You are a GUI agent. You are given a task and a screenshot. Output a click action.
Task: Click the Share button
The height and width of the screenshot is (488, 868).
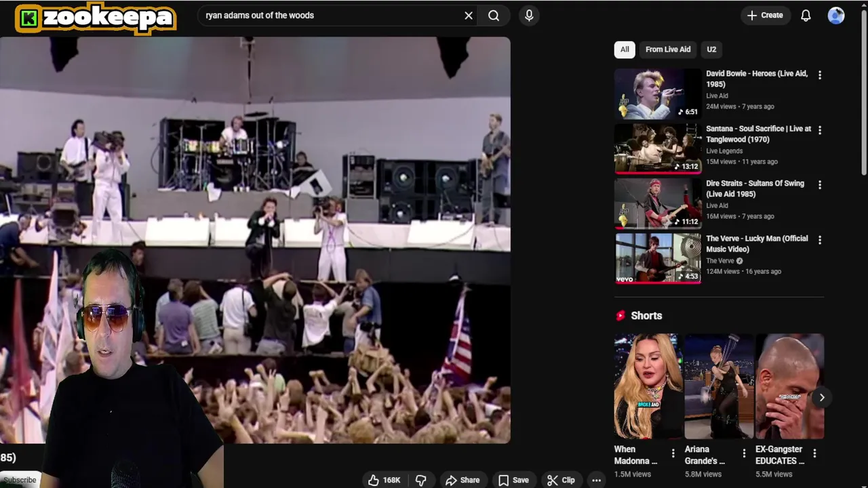point(462,480)
